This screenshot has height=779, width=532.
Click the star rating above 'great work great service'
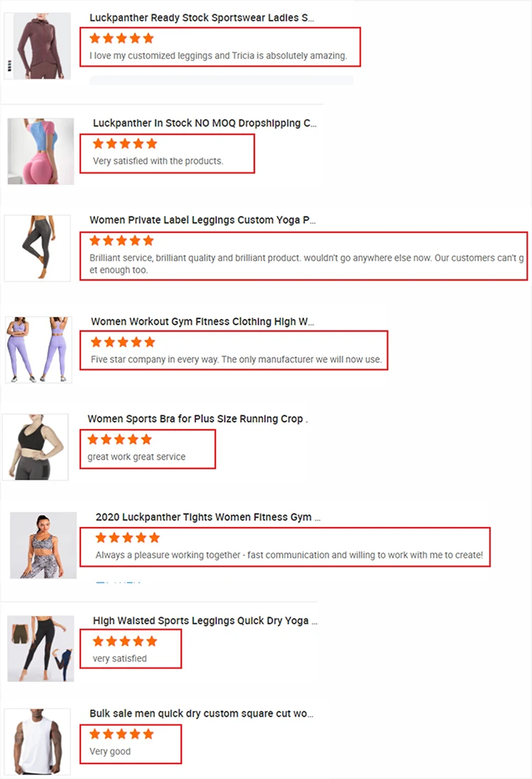tap(120, 439)
